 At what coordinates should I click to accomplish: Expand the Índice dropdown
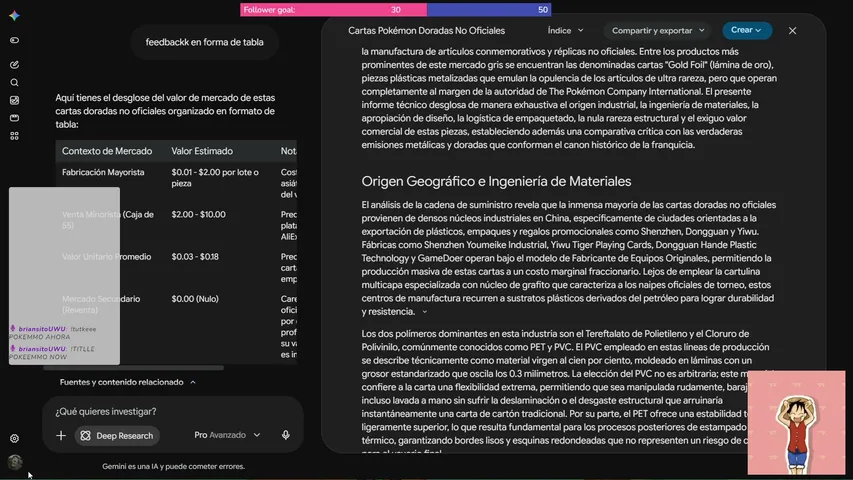point(565,30)
